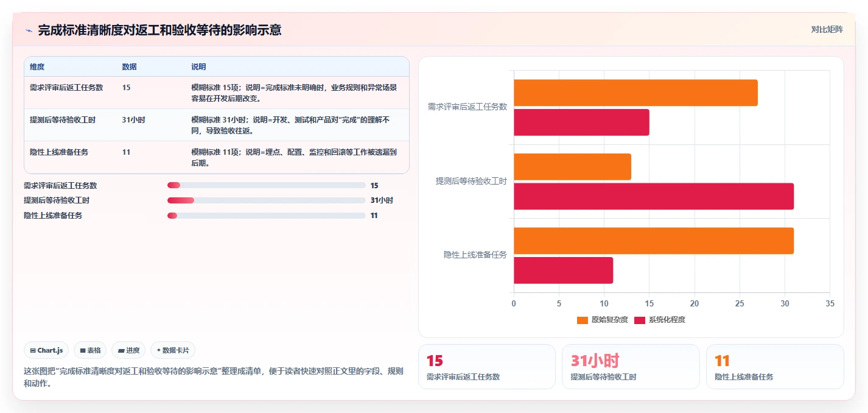Click the red bar for 提测后等待验收工时

pyautogui.click(x=654, y=196)
